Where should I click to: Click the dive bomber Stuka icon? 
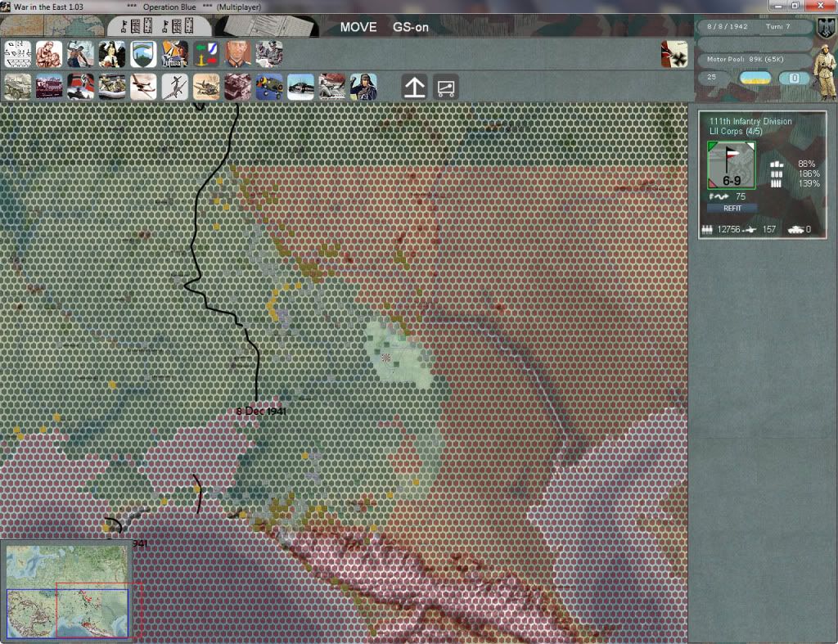(x=175, y=87)
